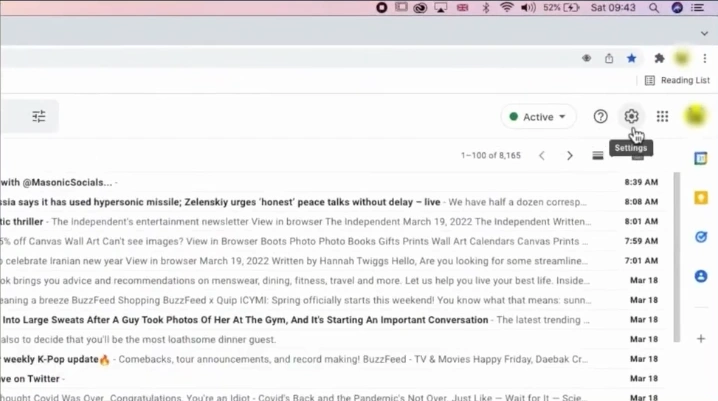Open Chrome extensions puzzle icon
The height and width of the screenshot is (401, 718).
click(x=659, y=58)
